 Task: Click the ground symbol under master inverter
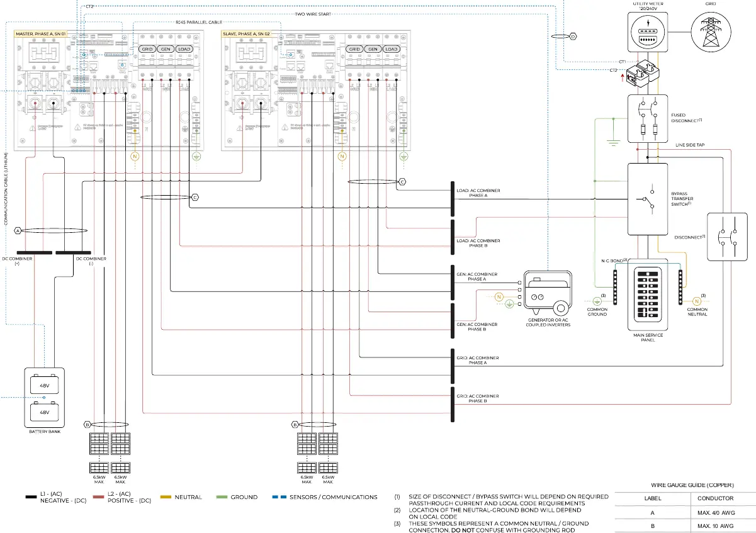pyautogui.click(x=196, y=156)
